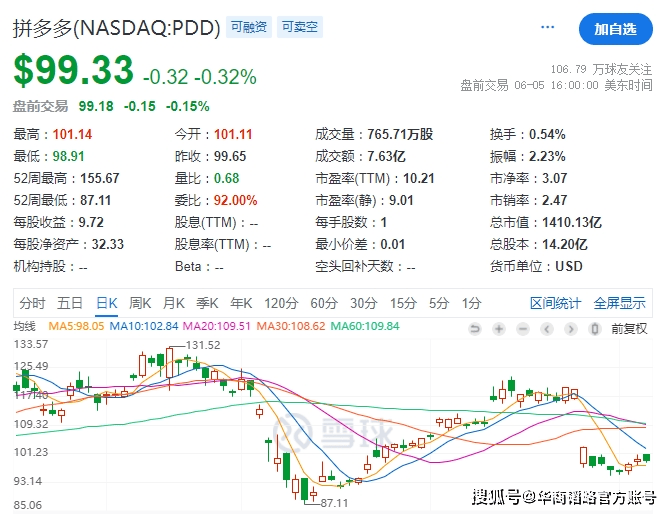Click the 可卖空 short-sell tag
This screenshot has width=671, height=514.
coord(300,27)
